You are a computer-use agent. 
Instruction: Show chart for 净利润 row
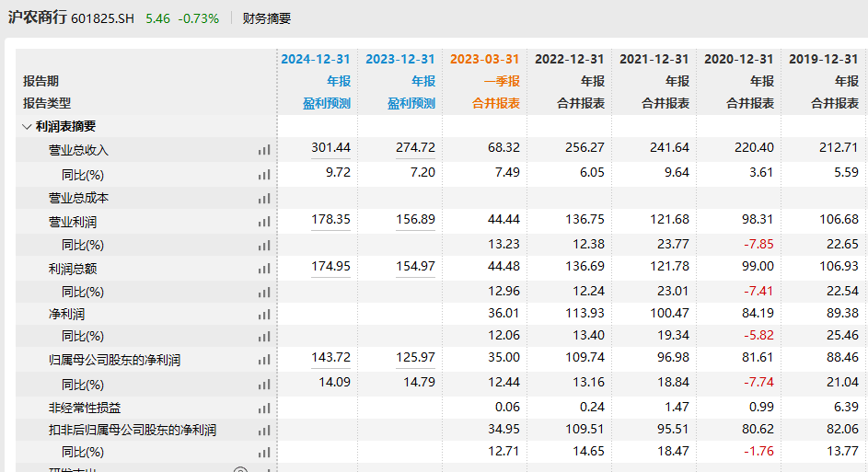pyautogui.click(x=264, y=315)
